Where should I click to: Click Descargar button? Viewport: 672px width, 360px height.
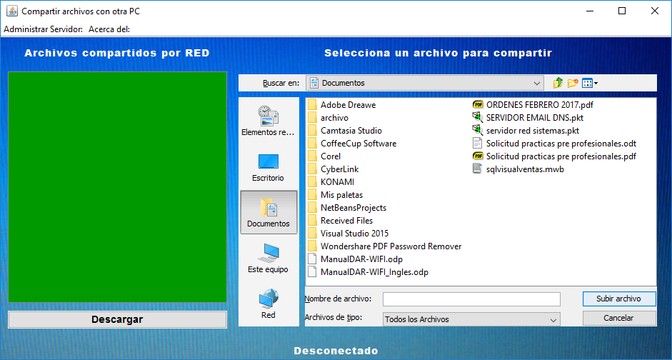[x=117, y=319]
